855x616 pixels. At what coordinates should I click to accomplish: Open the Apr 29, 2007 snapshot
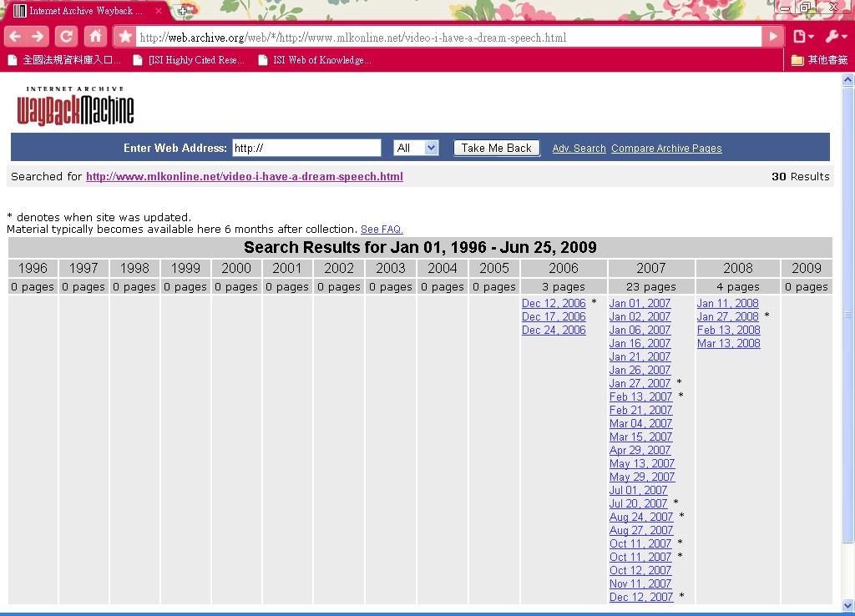click(x=640, y=450)
